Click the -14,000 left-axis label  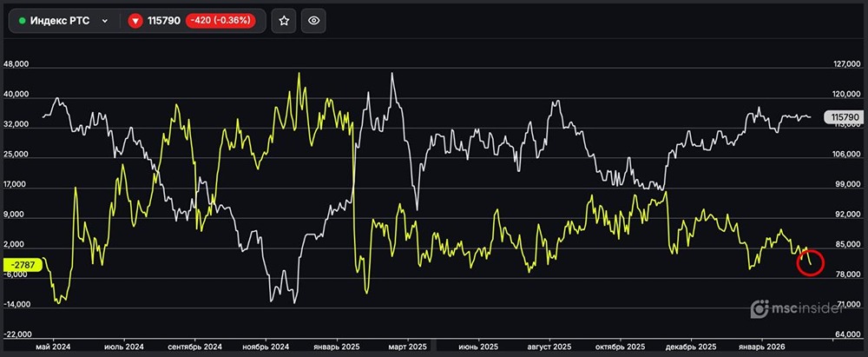tap(16, 306)
